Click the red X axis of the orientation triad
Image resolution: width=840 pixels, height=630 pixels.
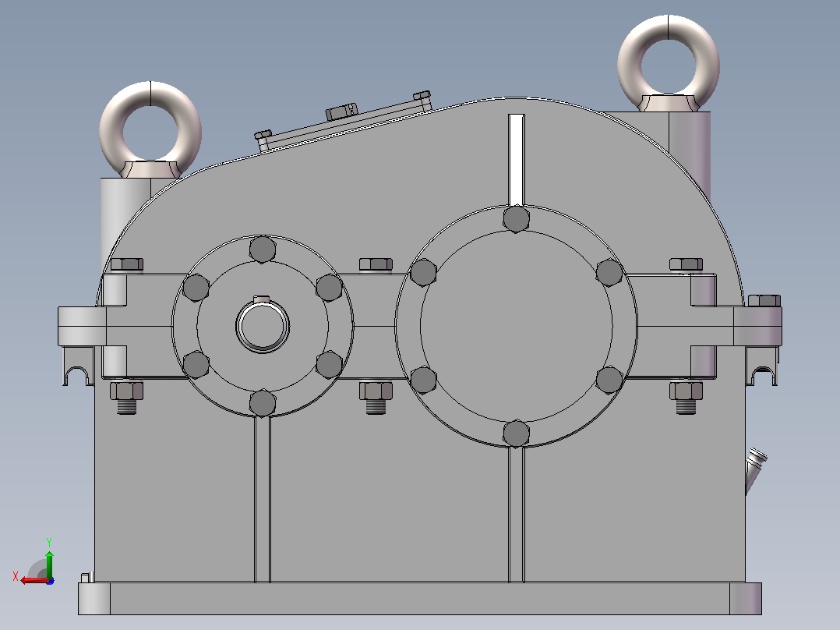(x=35, y=580)
